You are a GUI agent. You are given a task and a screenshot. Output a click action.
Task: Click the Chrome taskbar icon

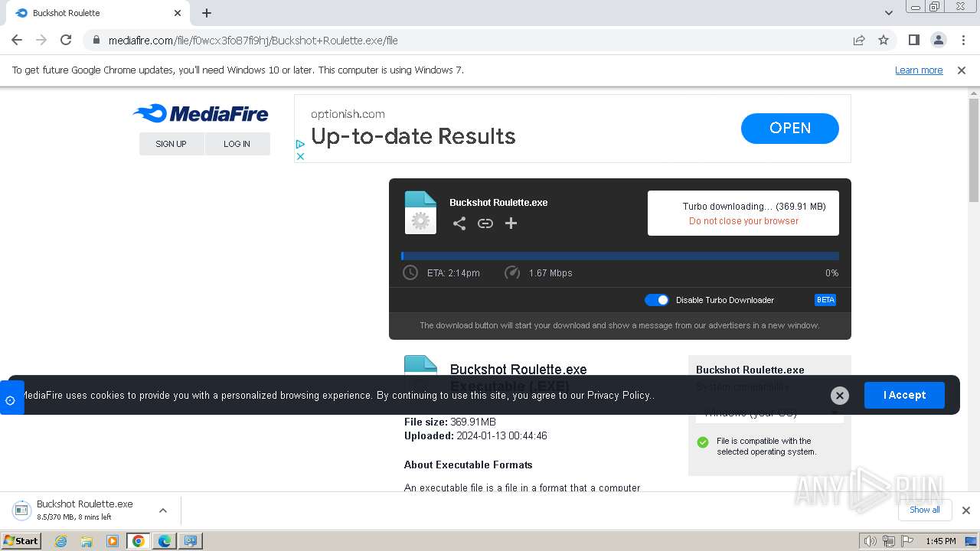(139, 541)
